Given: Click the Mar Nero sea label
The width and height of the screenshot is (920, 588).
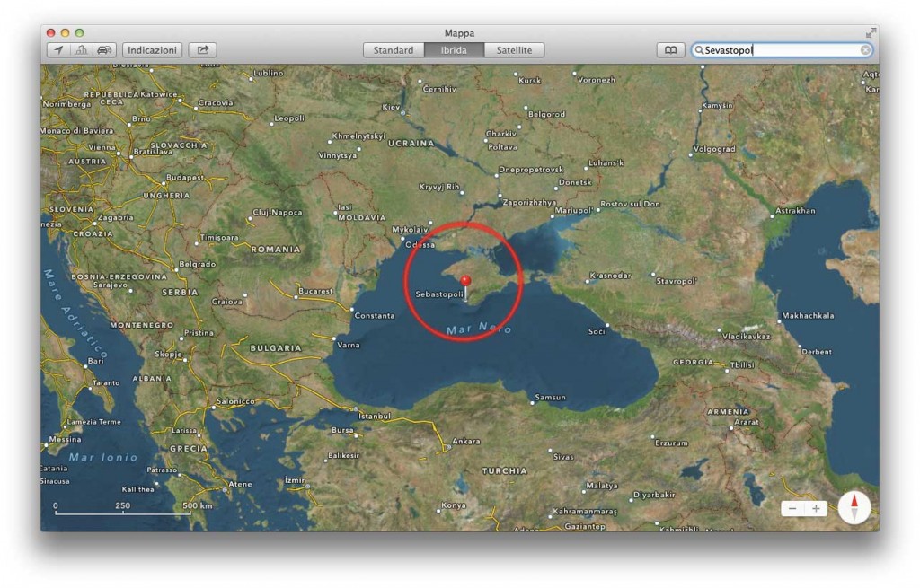Looking at the screenshot, I should 479,329.
